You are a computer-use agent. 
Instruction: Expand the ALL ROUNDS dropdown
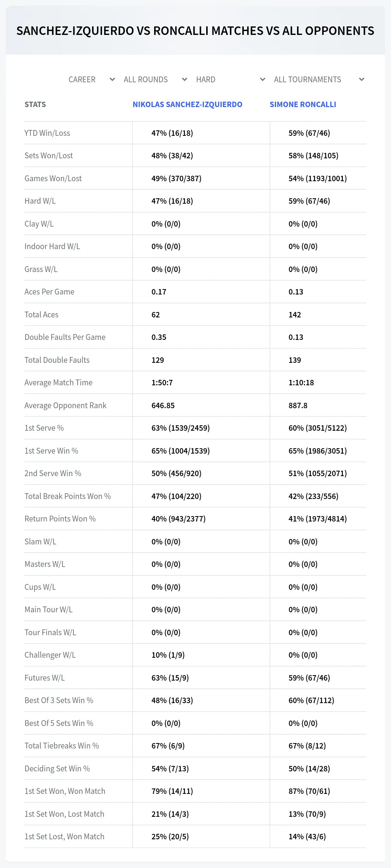click(155, 80)
